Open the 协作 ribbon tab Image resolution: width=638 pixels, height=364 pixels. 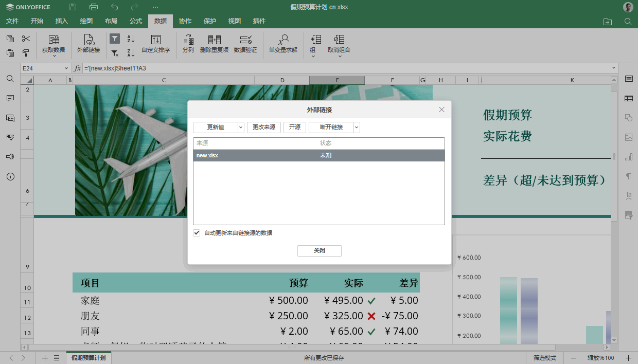point(185,21)
